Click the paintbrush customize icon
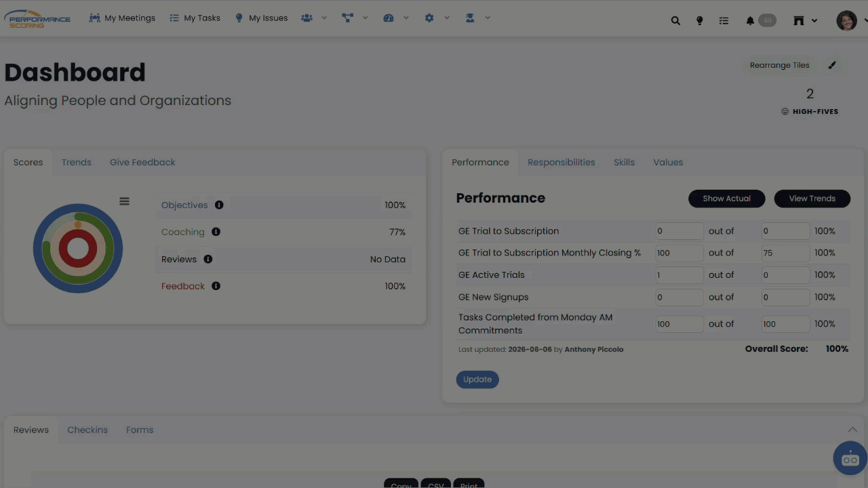The height and width of the screenshot is (488, 868). [x=832, y=65]
